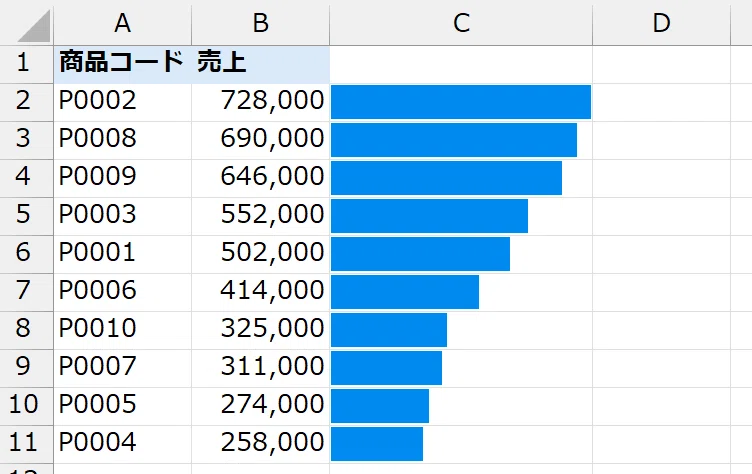
Task: Select cell containing P0010
Action: point(123,330)
